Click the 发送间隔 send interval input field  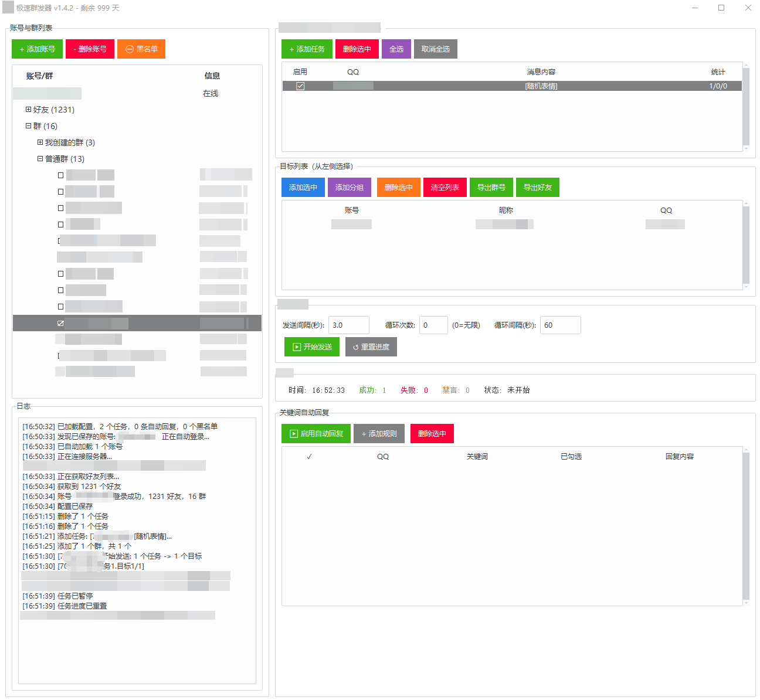coord(349,325)
